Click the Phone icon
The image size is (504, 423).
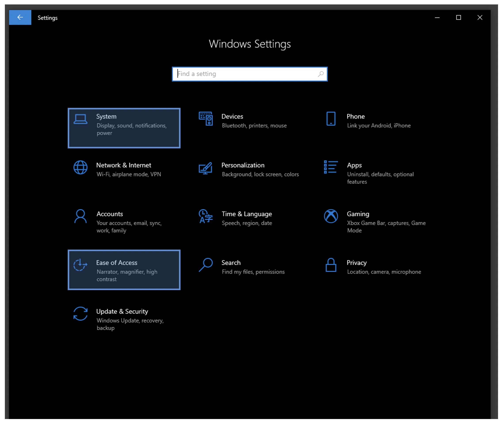(x=331, y=119)
